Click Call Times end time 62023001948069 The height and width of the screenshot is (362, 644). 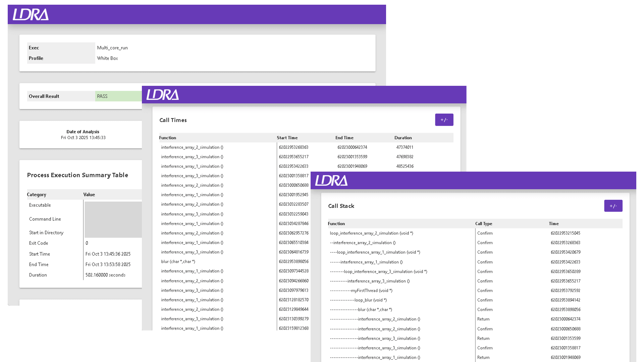tap(352, 166)
